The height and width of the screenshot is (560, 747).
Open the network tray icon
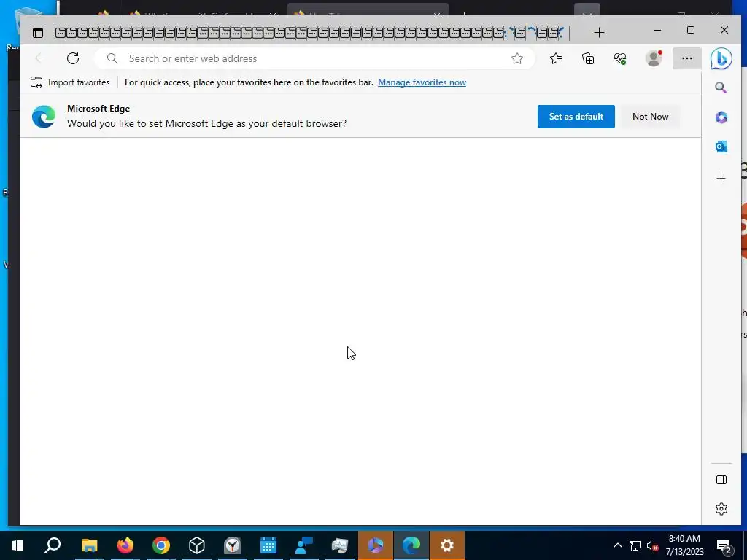coord(635,545)
